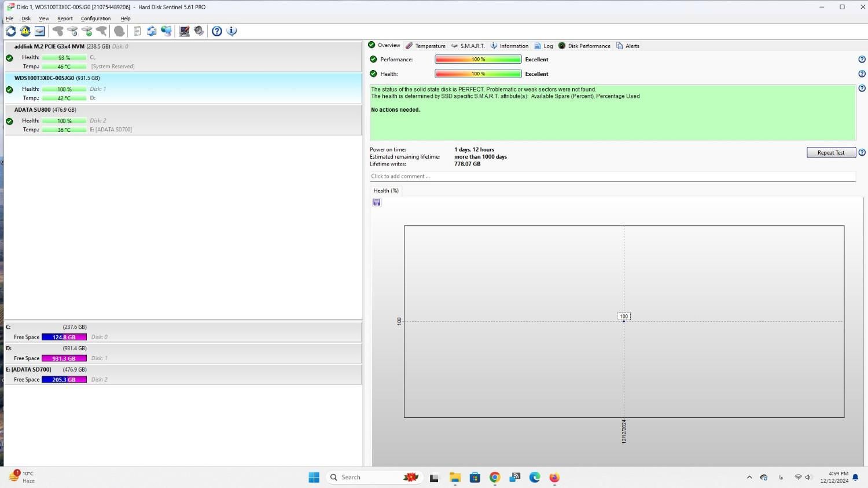
Task: Open Microsoft Edge from the taskbar
Action: click(x=535, y=478)
